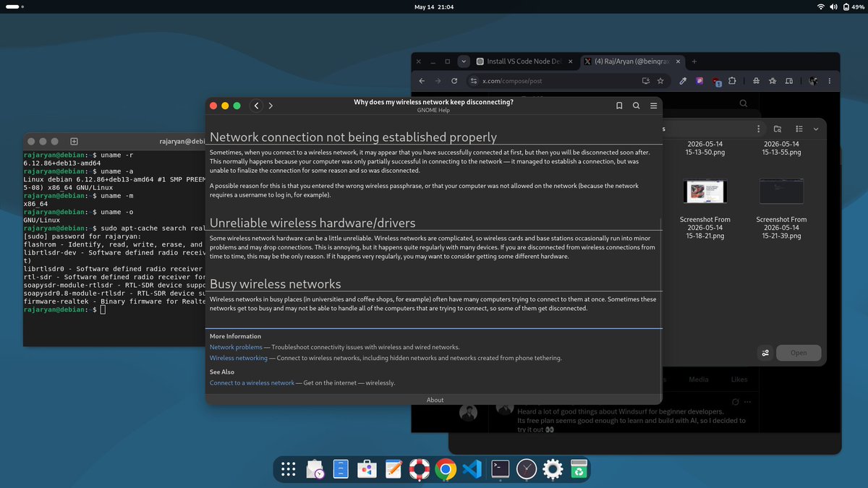This screenshot has height=488, width=868.
Task: Bookmark this page with the star
Action: point(660,81)
